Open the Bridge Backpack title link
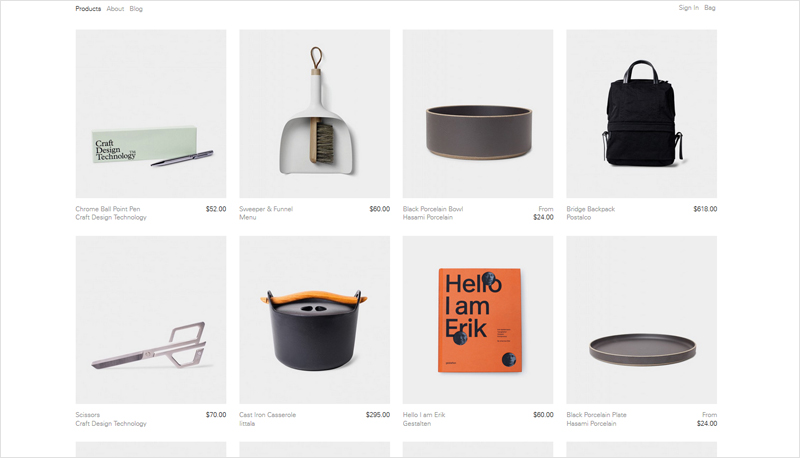Viewport: 800px width, 458px height. coord(591,209)
